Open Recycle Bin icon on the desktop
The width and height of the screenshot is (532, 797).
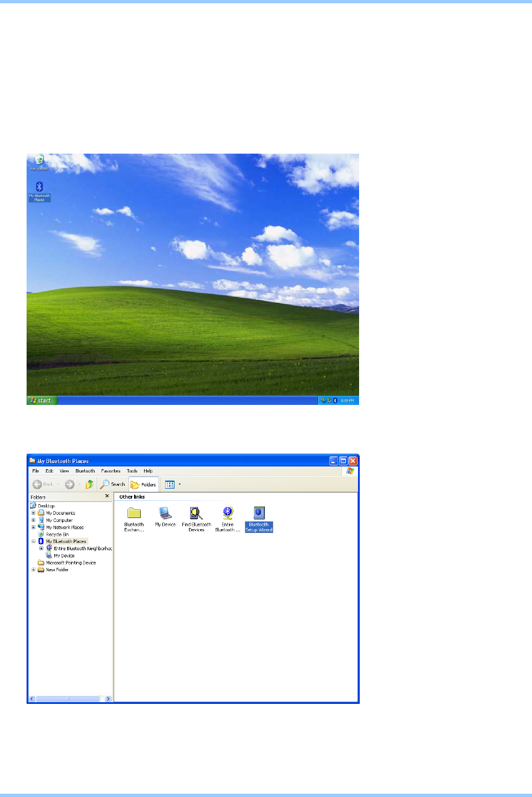pos(39,163)
